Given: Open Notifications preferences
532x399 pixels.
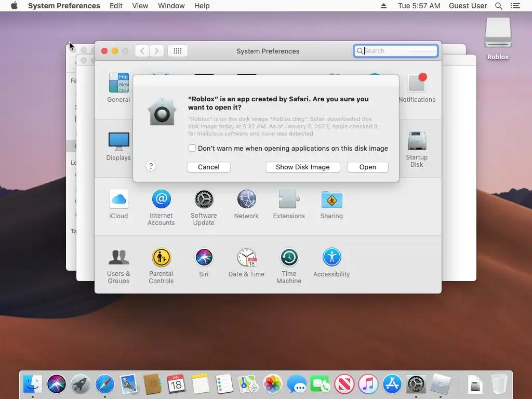Looking at the screenshot, I should pyautogui.click(x=417, y=87).
